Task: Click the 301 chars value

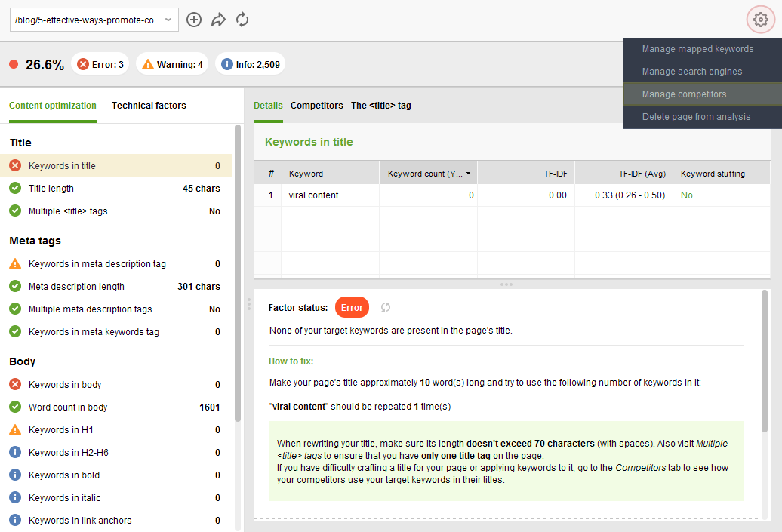Action: (x=199, y=286)
